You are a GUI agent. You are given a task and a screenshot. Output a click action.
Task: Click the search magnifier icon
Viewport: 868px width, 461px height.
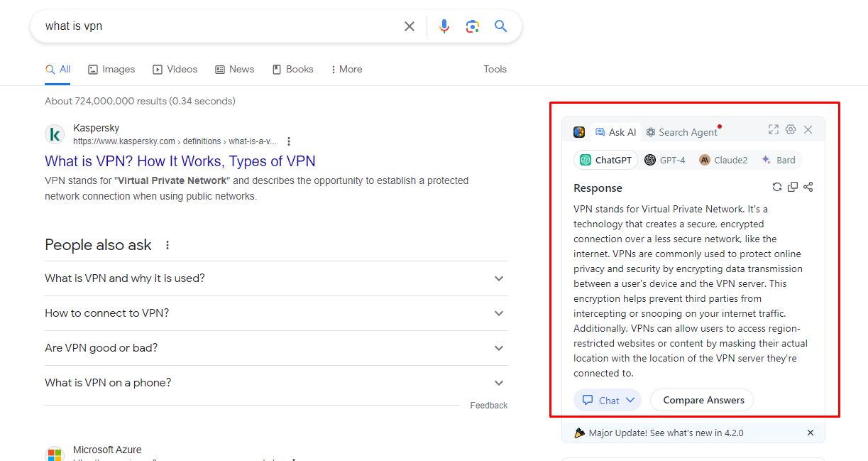500,26
